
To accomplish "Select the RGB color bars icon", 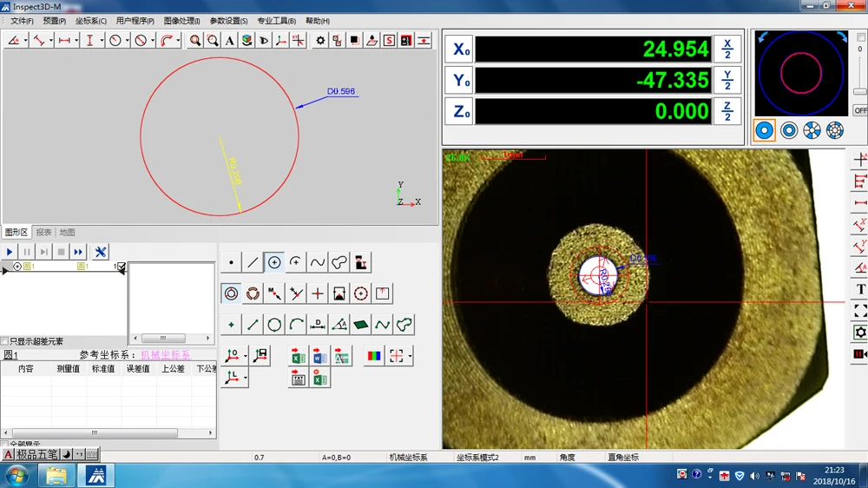I will click(373, 356).
